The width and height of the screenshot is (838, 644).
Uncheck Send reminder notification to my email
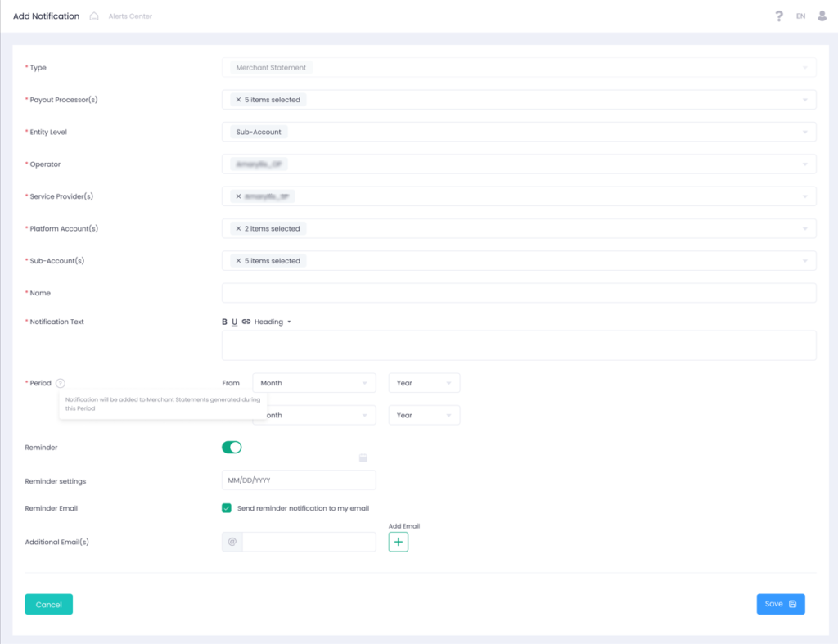227,508
